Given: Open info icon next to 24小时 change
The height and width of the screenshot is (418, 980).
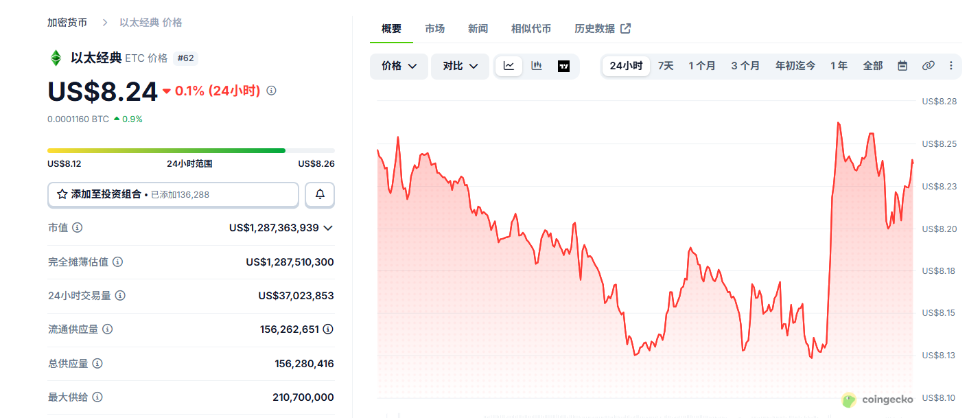Looking at the screenshot, I should [x=271, y=91].
